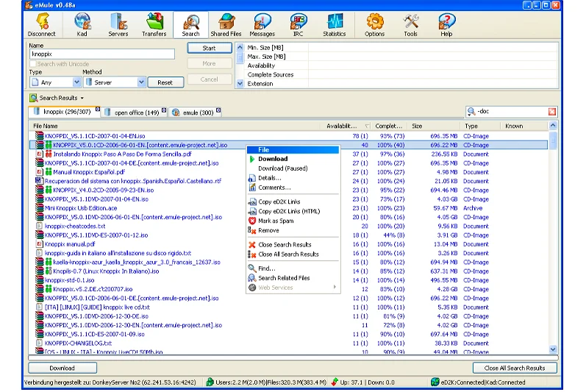Screen dimensions: 586x392
Task: Choose Download from the context menu
Action: (273, 159)
